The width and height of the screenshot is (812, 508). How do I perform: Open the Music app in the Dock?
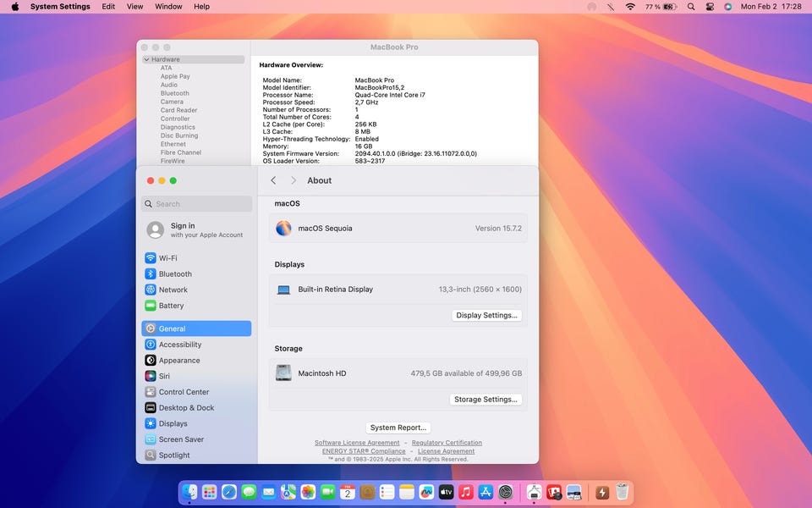click(x=466, y=492)
